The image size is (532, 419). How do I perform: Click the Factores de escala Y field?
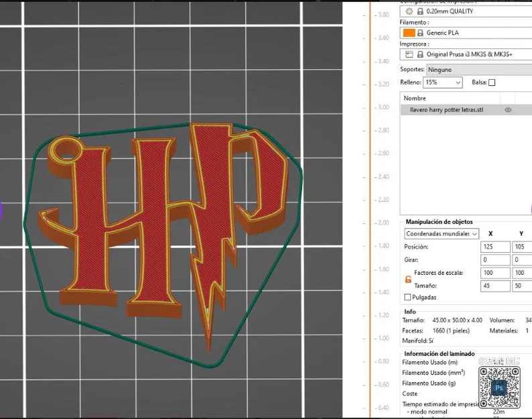[522, 273]
